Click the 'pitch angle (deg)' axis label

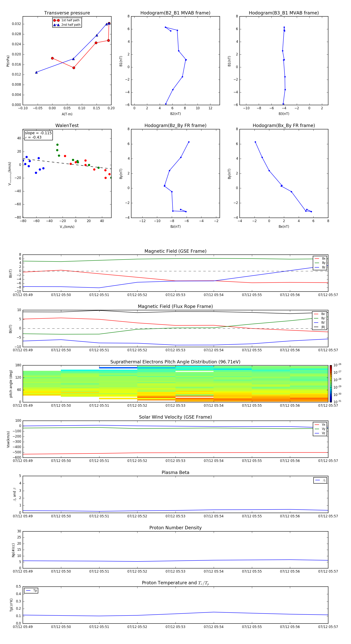pyautogui.click(x=11, y=384)
